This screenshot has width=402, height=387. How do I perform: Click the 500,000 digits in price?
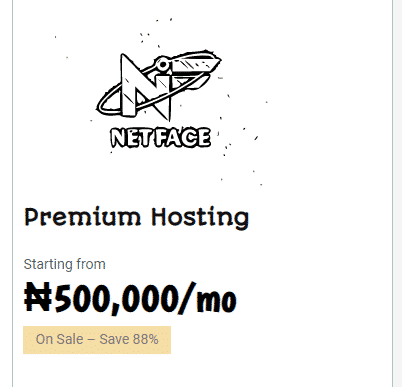tap(115, 298)
